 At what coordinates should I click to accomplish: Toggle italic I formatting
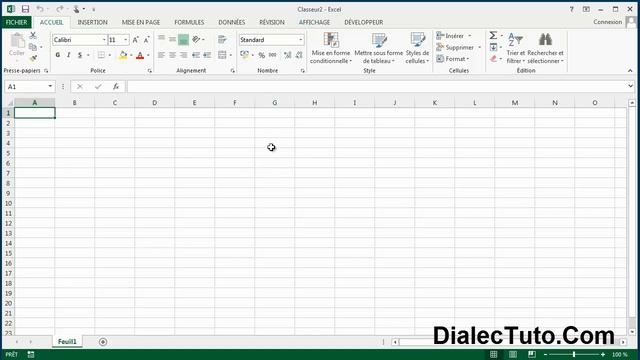[x=69, y=55]
